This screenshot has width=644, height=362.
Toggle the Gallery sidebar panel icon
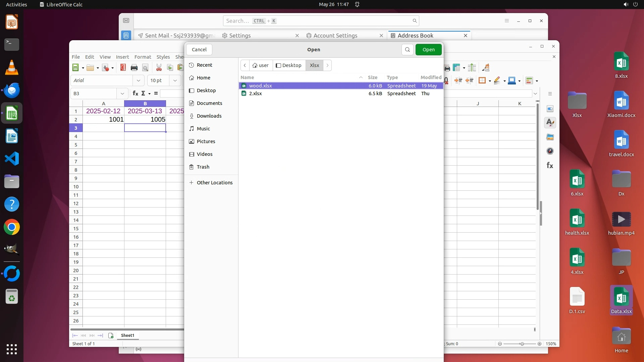click(550, 137)
